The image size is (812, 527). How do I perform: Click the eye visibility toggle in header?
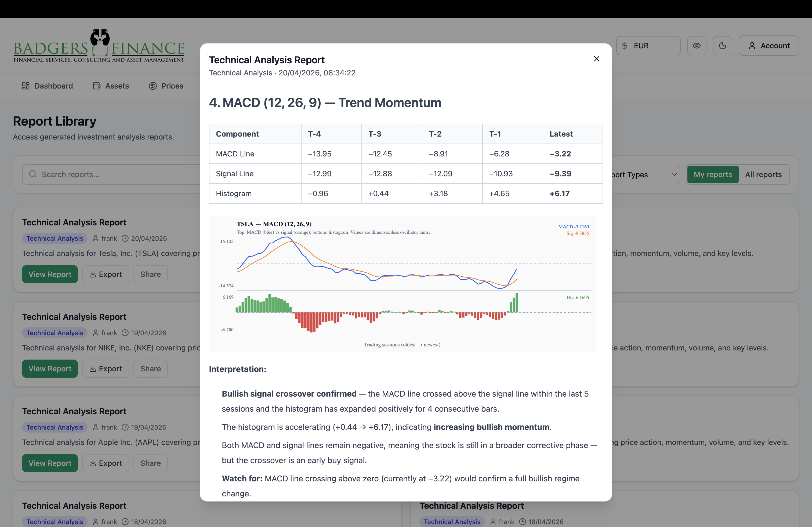(696, 46)
